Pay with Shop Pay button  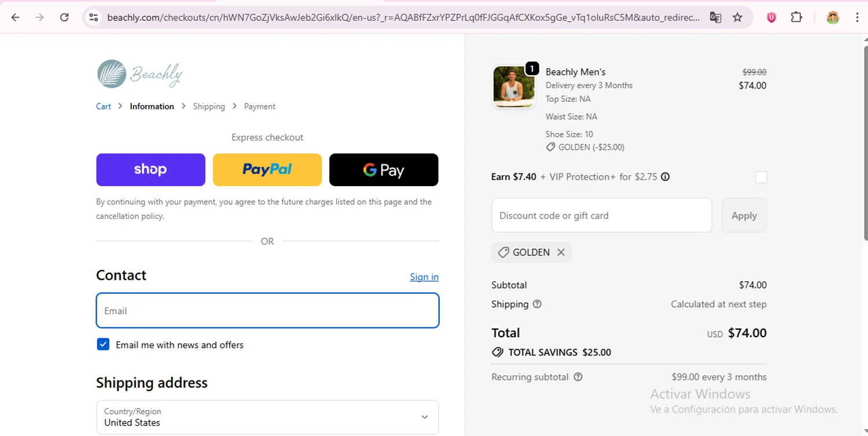(x=150, y=169)
